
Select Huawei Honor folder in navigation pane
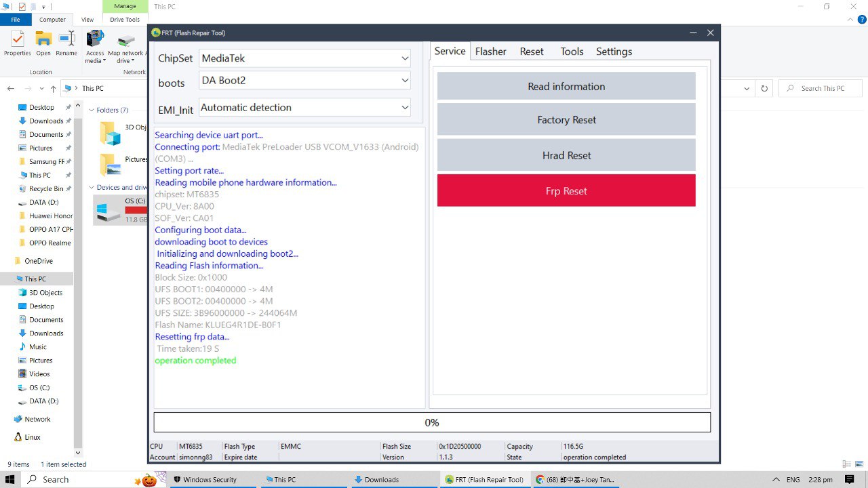pos(50,216)
